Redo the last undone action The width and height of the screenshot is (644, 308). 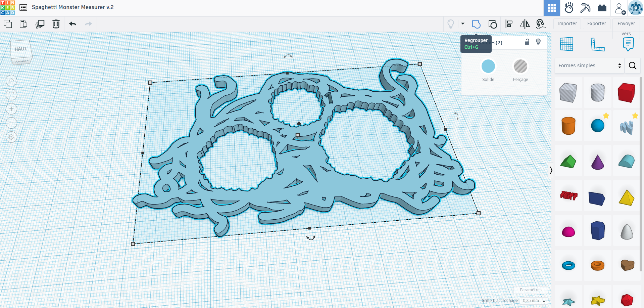pos(88,24)
